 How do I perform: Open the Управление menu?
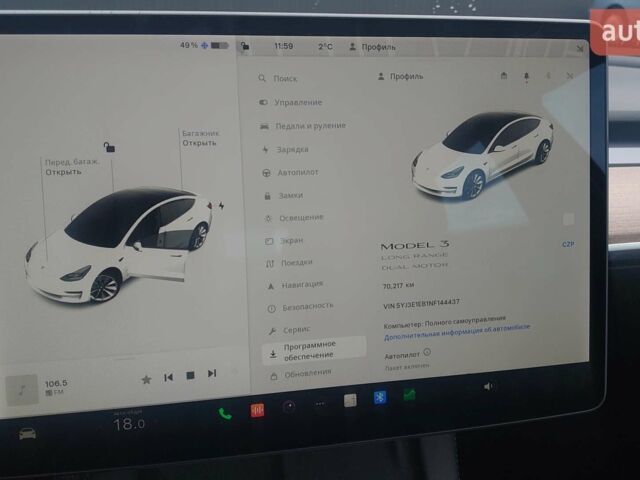291,102
